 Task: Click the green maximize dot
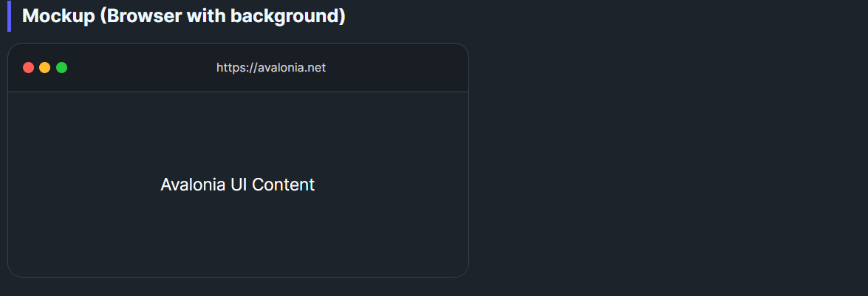pos(62,68)
